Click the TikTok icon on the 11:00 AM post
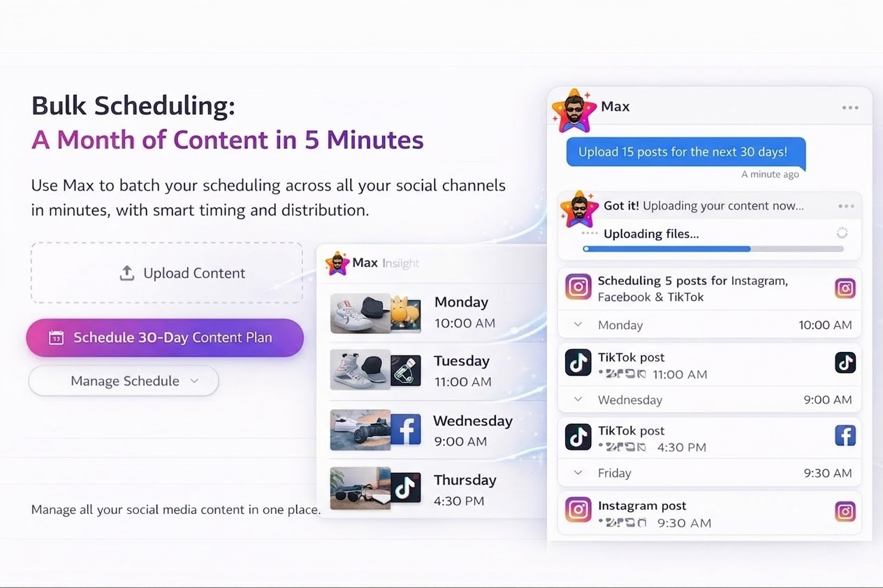The width and height of the screenshot is (883, 588). point(845,362)
